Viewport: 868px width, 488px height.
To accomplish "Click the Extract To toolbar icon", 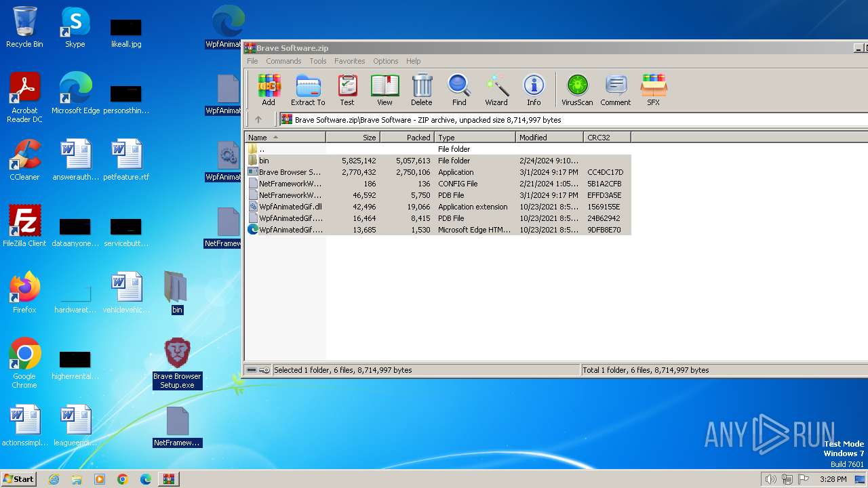I will [x=308, y=90].
